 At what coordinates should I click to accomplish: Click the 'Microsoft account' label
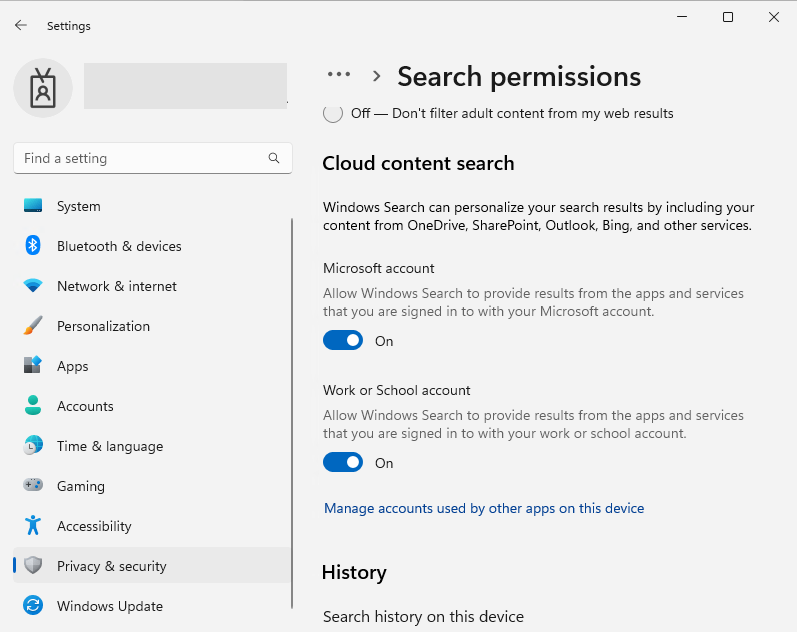click(379, 268)
